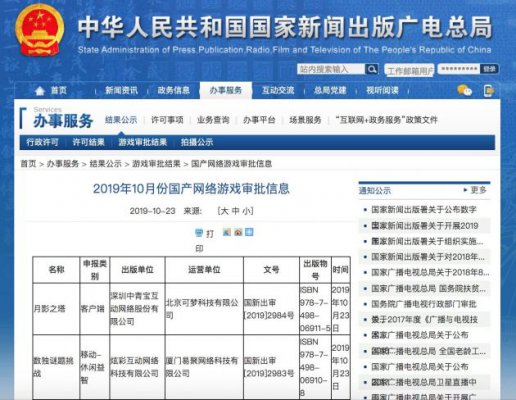Select 业务查询 in services submenu
This screenshot has width=516, height=400.
point(213,120)
